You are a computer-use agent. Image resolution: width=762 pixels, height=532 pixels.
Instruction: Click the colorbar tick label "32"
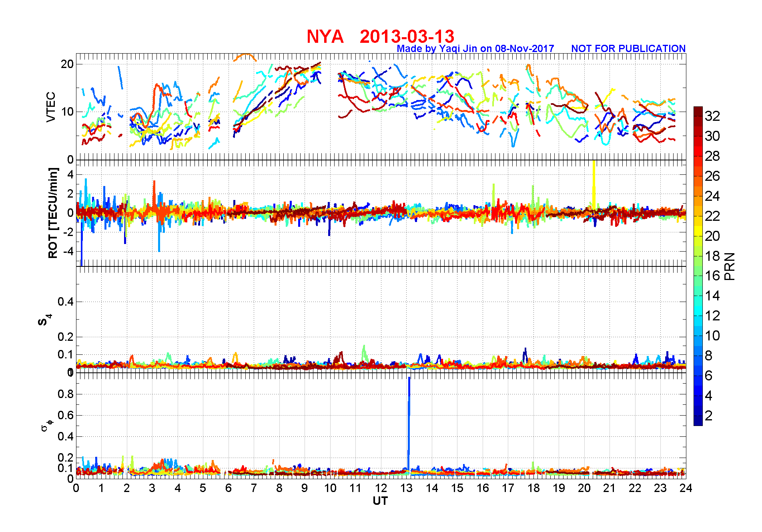(x=712, y=116)
